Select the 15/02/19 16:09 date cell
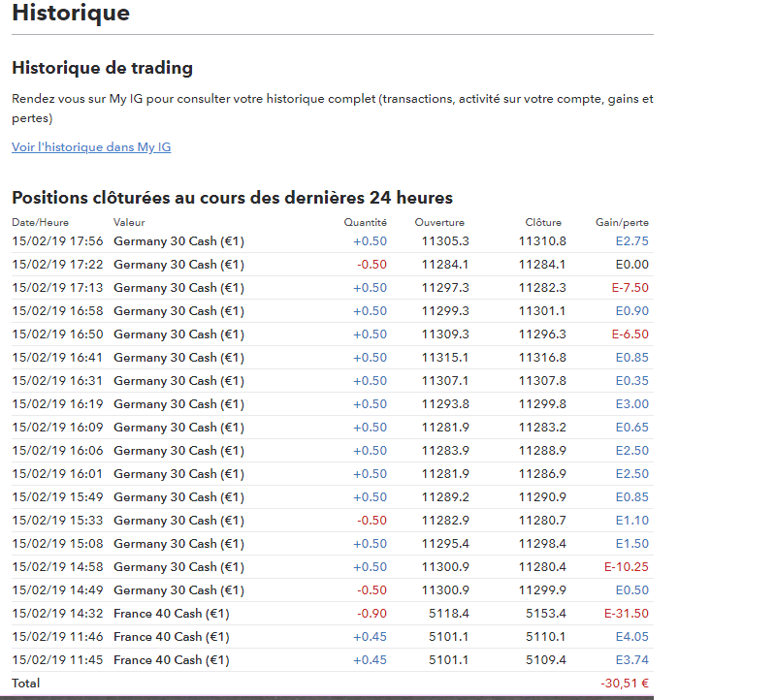Image resolution: width=776 pixels, height=700 pixels. (57, 427)
